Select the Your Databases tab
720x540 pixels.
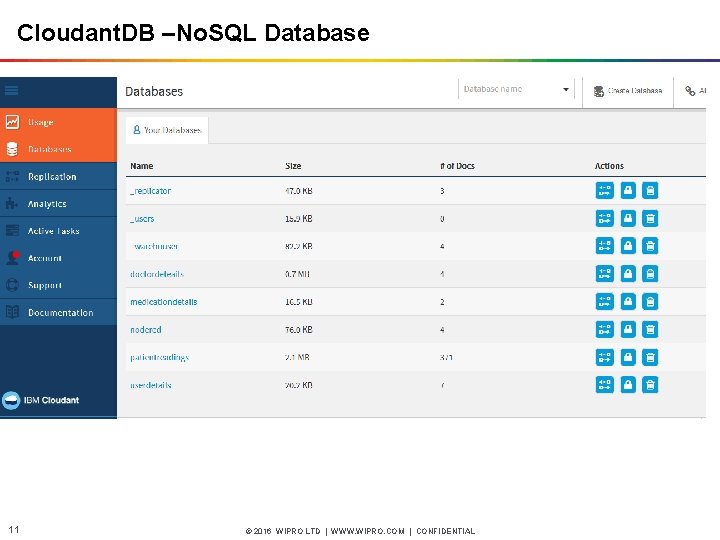coord(167,130)
